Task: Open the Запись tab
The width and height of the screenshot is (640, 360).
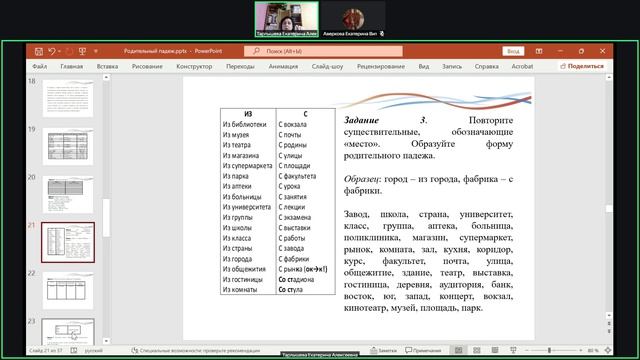Action: tap(452, 66)
